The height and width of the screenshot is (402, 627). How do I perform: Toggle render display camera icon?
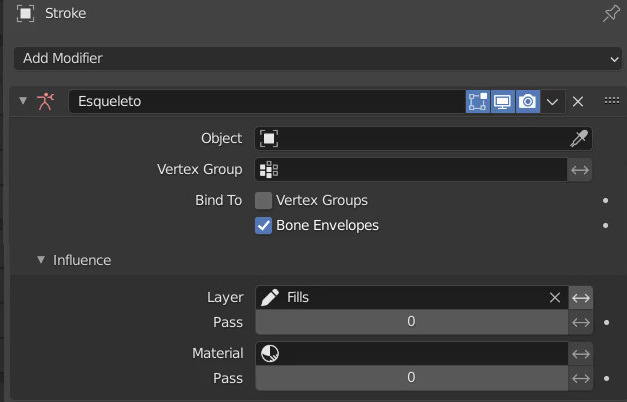pyautogui.click(x=528, y=102)
